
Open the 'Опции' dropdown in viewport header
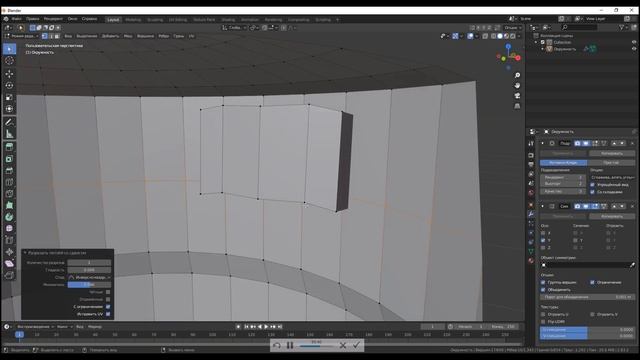pyautogui.click(x=512, y=28)
